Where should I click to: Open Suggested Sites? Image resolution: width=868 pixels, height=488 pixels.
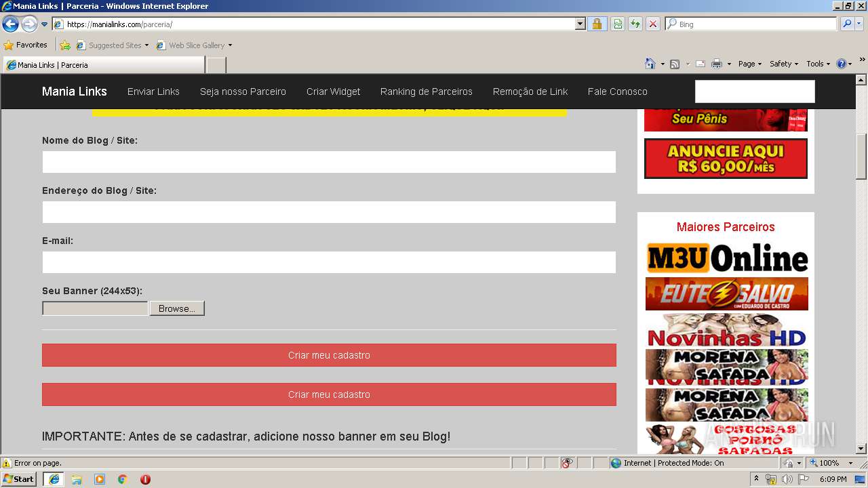(112, 45)
